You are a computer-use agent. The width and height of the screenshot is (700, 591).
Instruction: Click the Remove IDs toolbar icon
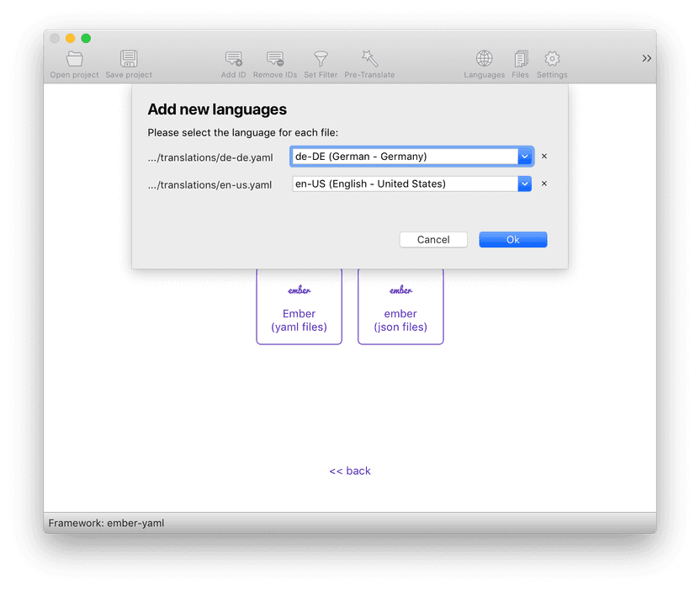click(x=275, y=59)
